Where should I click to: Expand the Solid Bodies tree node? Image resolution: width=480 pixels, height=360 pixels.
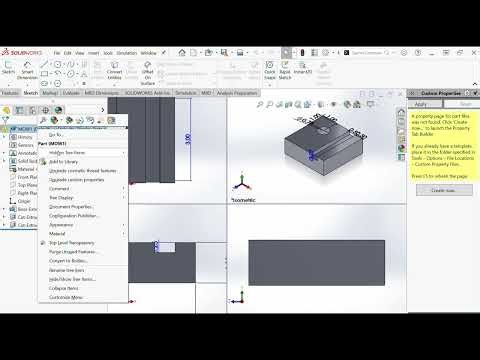(x=4, y=161)
